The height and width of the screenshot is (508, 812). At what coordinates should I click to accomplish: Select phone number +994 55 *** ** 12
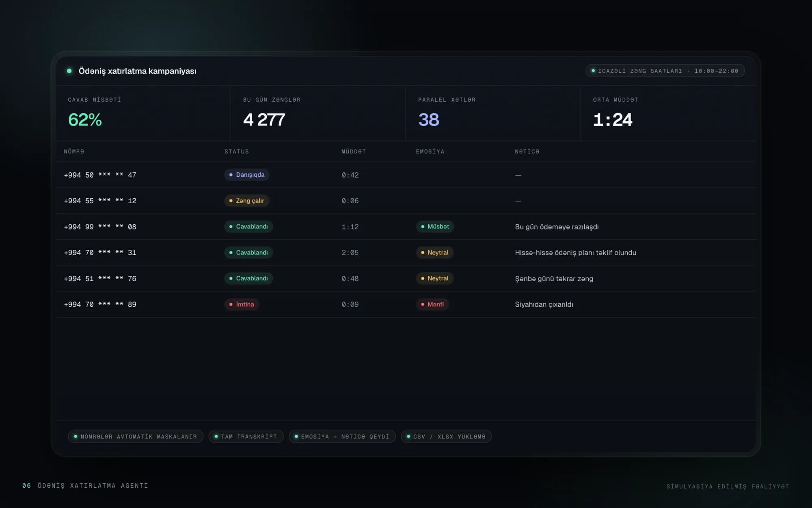(x=100, y=201)
